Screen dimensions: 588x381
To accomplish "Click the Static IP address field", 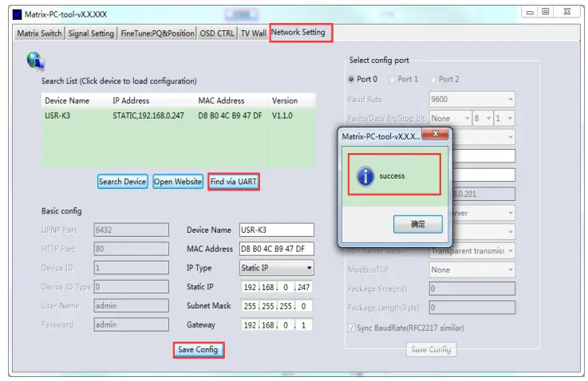I will point(277,287).
